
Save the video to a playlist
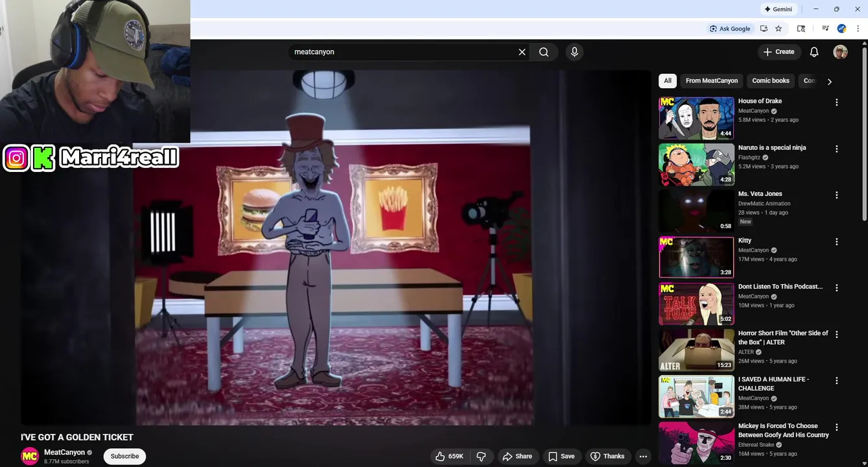click(561, 457)
